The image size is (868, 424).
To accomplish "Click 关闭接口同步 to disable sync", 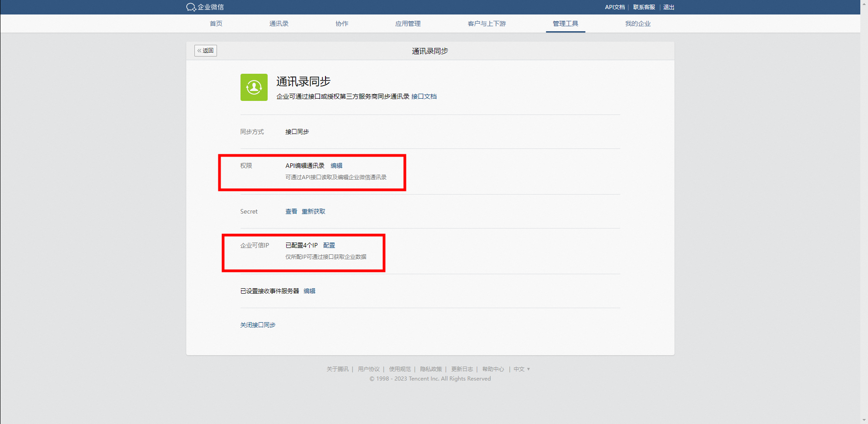I will pos(258,325).
